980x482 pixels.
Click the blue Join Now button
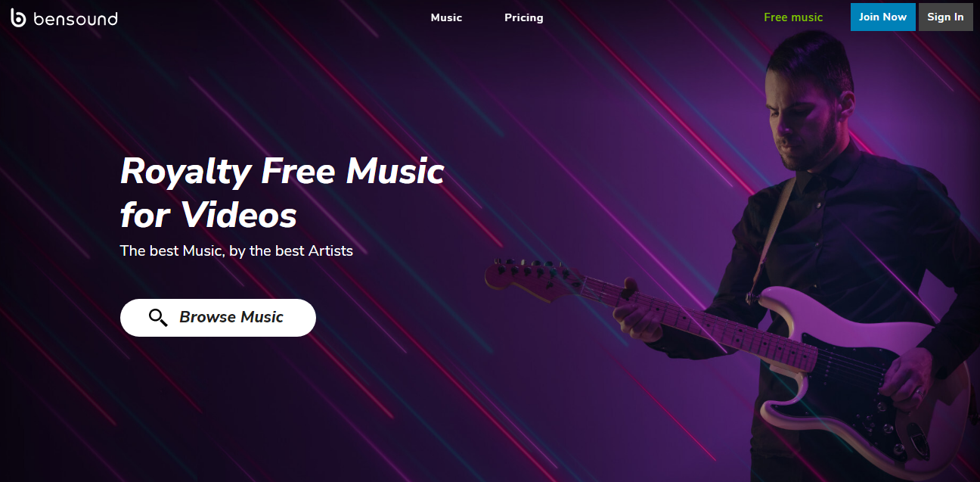point(882,17)
